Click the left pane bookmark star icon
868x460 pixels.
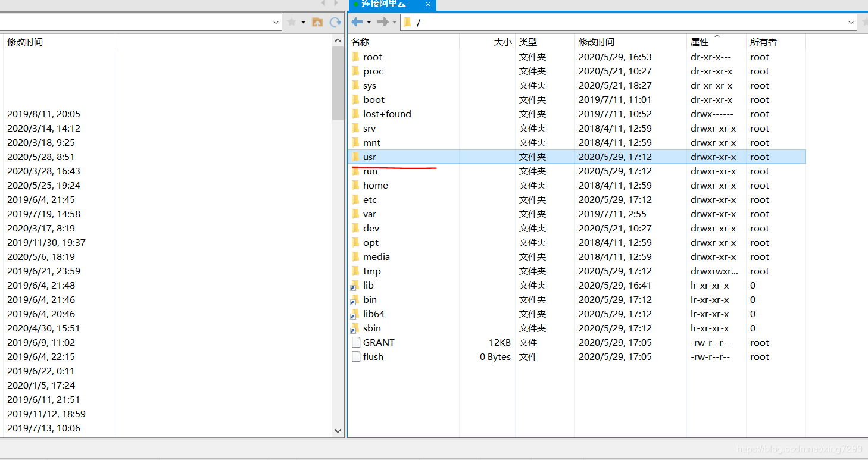pyautogui.click(x=292, y=22)
